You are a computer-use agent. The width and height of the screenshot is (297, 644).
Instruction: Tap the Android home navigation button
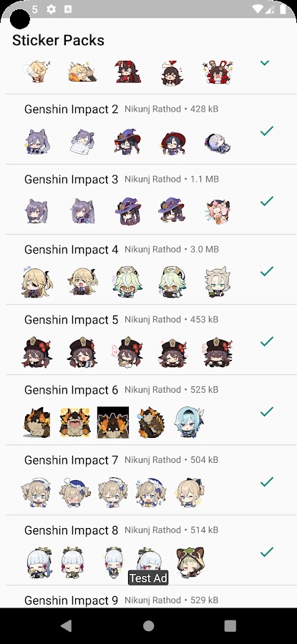[148, 625]
